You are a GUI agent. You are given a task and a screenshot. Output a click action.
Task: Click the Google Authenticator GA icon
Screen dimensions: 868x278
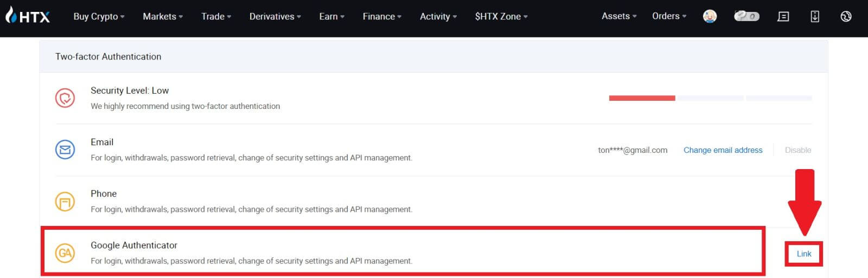[65, 253]
